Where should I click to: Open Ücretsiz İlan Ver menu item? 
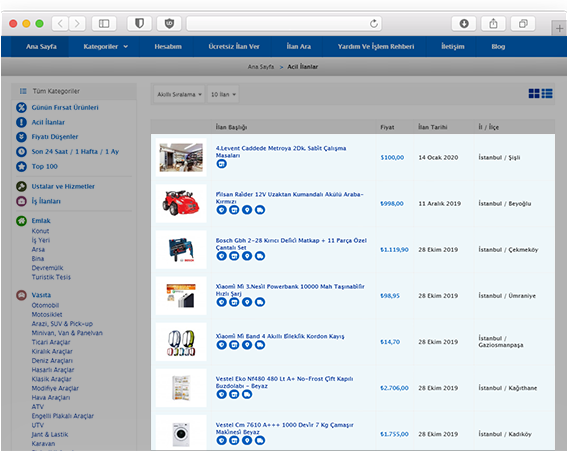(x=234, y=46)
